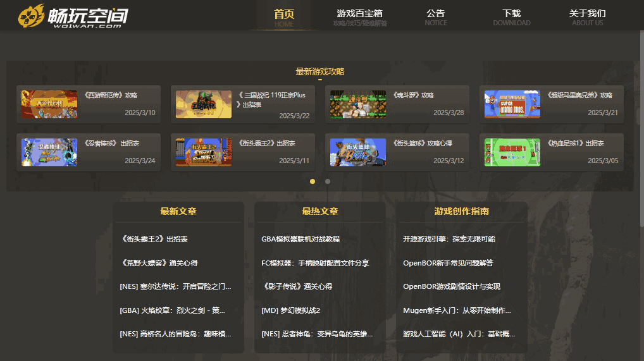
Task: Open the 西游释厄传 game thumbnail
Action: pyautogui.click(x=49, y=104)
